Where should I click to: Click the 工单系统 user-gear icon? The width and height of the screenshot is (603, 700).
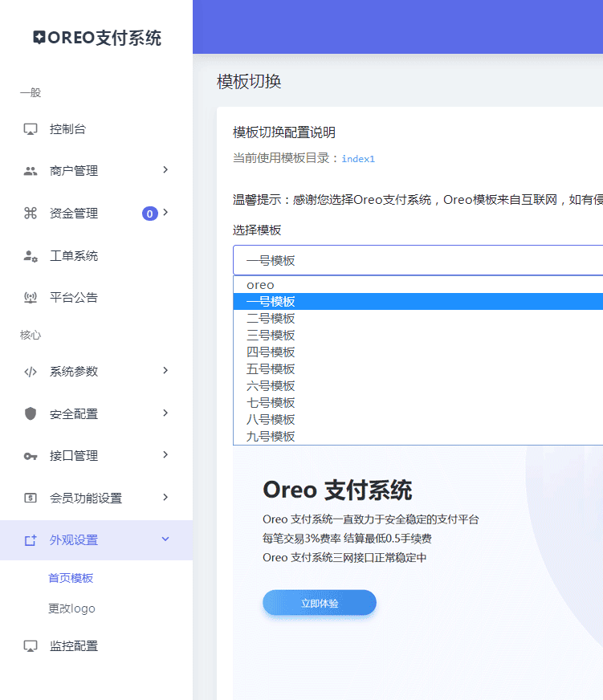pyautogui.click(x=31, y=256)
